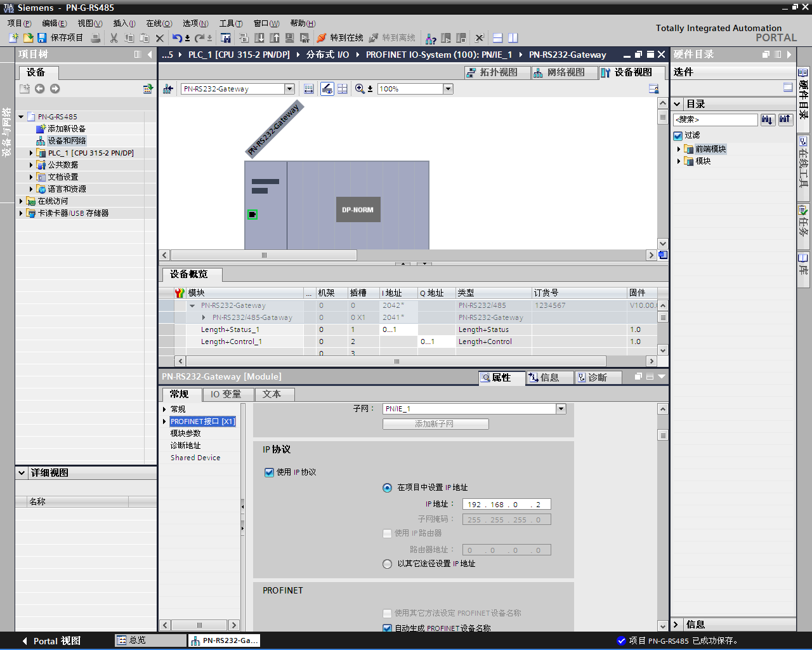Click the device canvas horizontal scrollbar thumb

[x=264, y=255]
